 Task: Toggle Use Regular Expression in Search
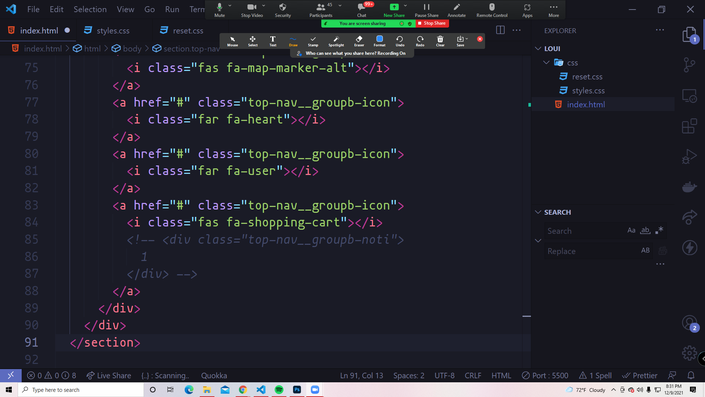[x=659, y=231]
